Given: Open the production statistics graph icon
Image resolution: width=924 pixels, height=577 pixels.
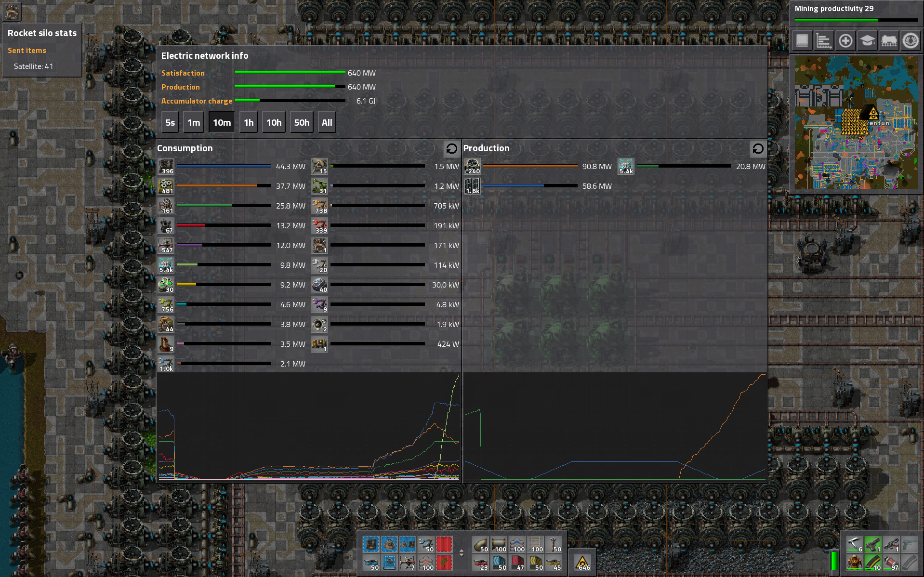Looking at the screenshot, I should [823, 41].
